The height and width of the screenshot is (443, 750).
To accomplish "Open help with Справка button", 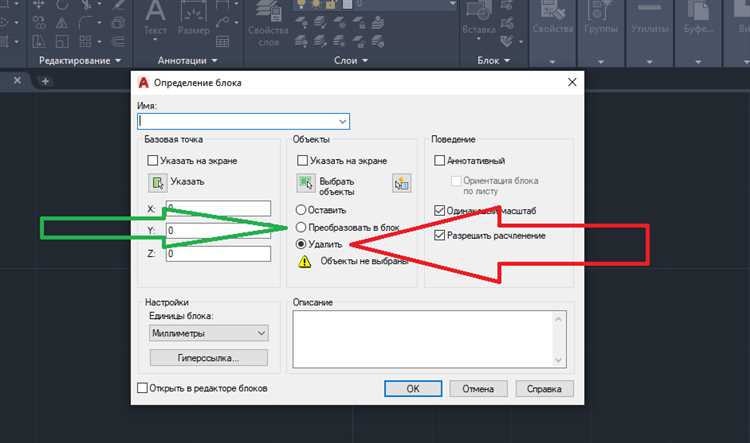I will [x=544, y=388].
